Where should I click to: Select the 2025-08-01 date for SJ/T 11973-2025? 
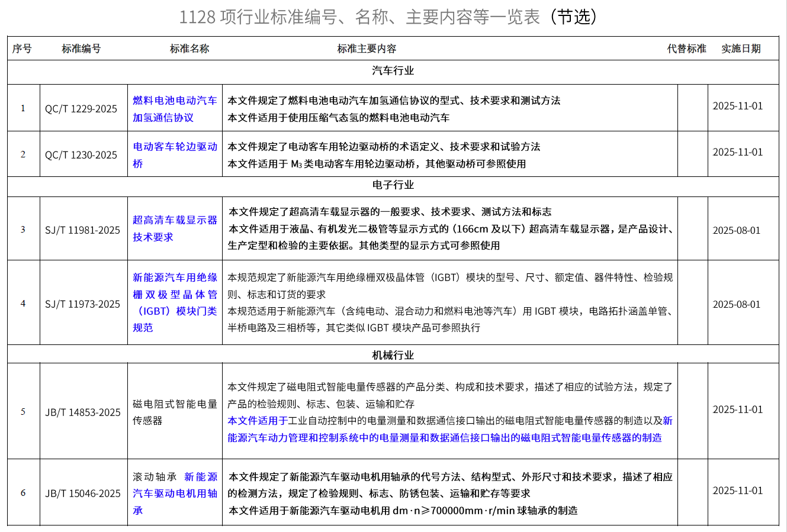point(737,304)
